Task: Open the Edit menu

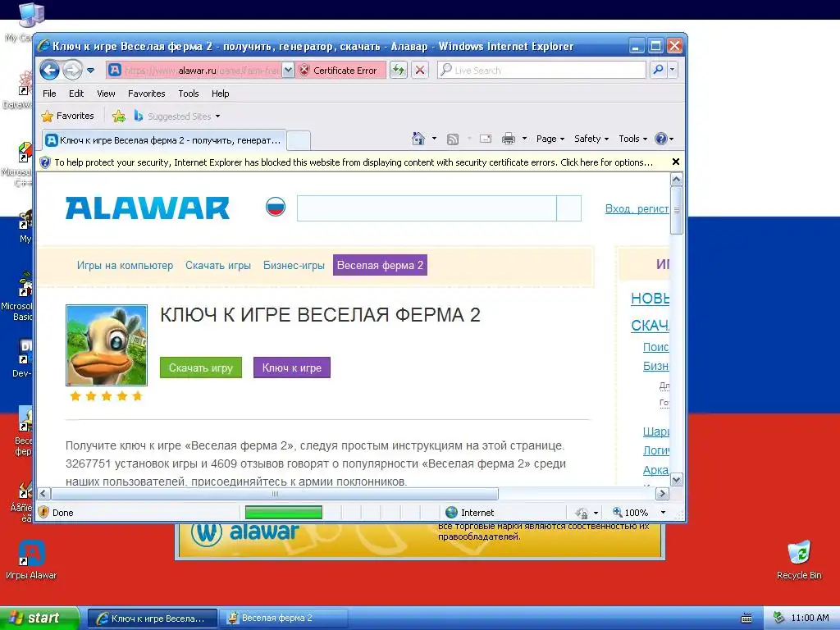Action: (76, 94)
